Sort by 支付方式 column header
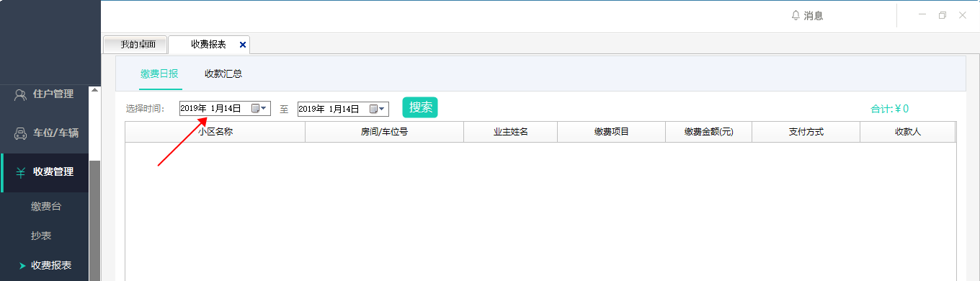The height and width of the screenshot is (281, 980). click(806, 133)
